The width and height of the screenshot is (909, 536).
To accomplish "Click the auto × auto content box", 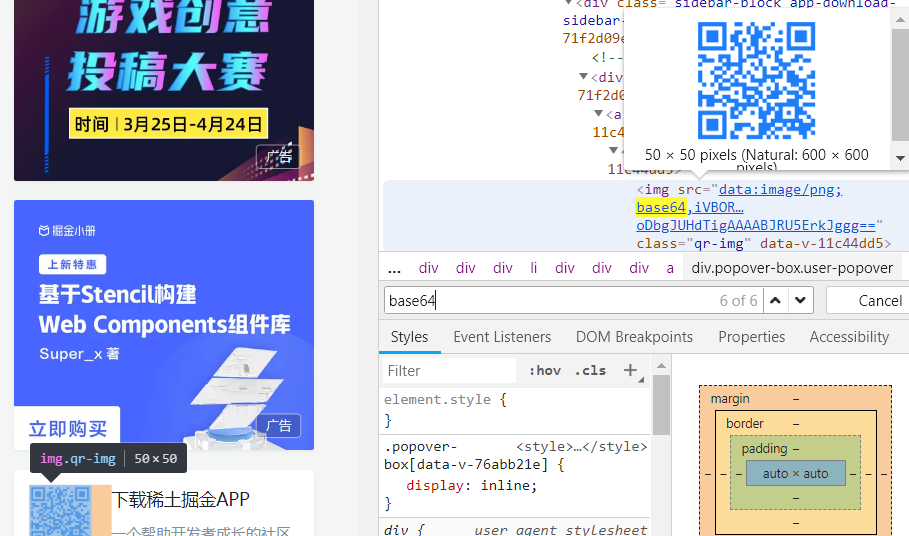I will pyautogui.click(x=795, y=473).
